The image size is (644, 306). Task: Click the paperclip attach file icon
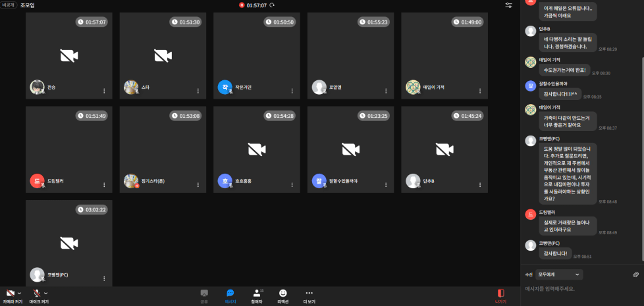coord(635,274)
